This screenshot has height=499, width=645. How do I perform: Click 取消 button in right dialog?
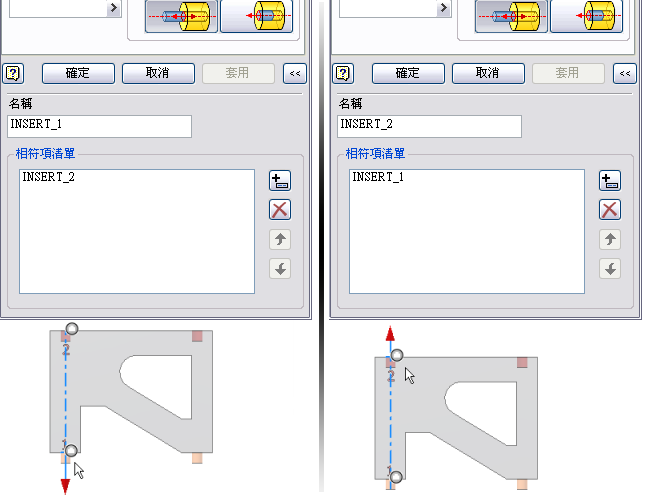pos(488,74)
